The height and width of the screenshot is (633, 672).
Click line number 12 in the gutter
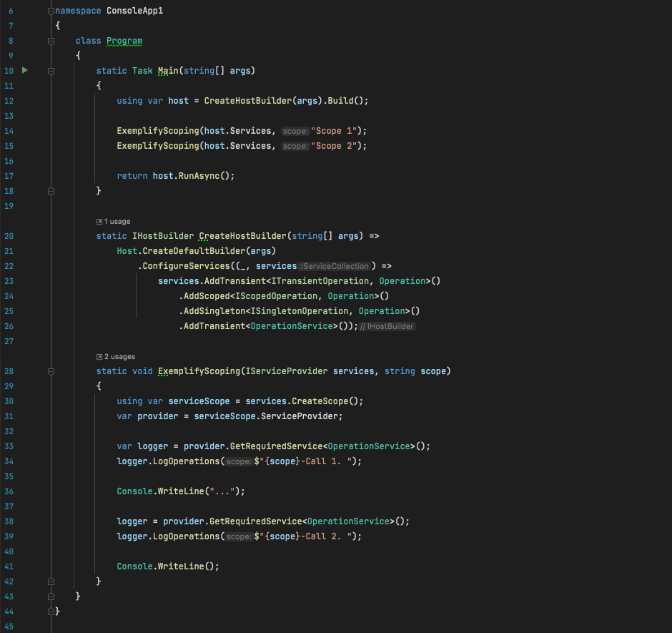pyautogui.click(x=9, y=101)
